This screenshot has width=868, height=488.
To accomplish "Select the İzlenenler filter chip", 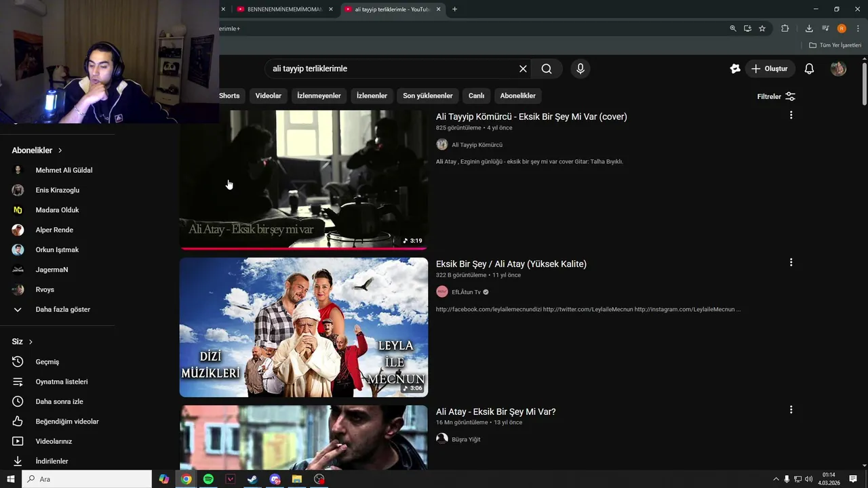I will pyautogui.click(x=372, y=96).
